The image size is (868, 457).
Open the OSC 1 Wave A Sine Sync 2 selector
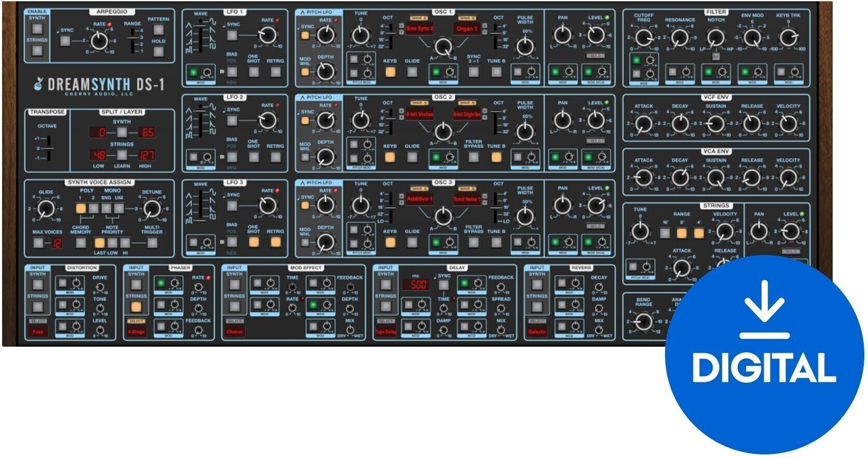tap(419, 29)
